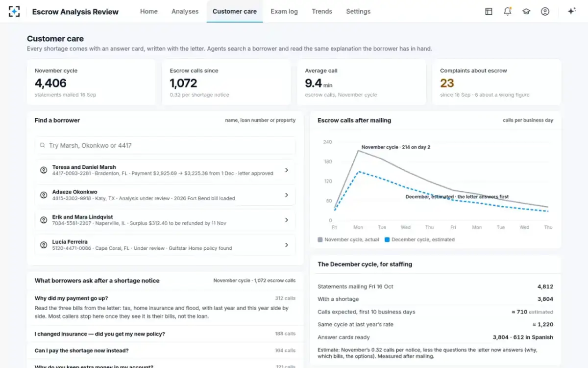
Task: Click the November cycle 4,406 card
Action: coord(91,82)
